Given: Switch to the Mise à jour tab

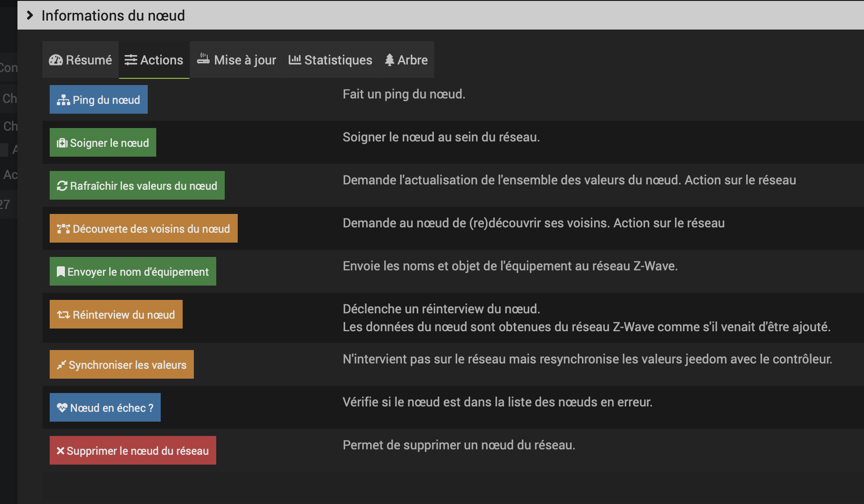Looking at the screenshot, I should (x=236, y=60).
